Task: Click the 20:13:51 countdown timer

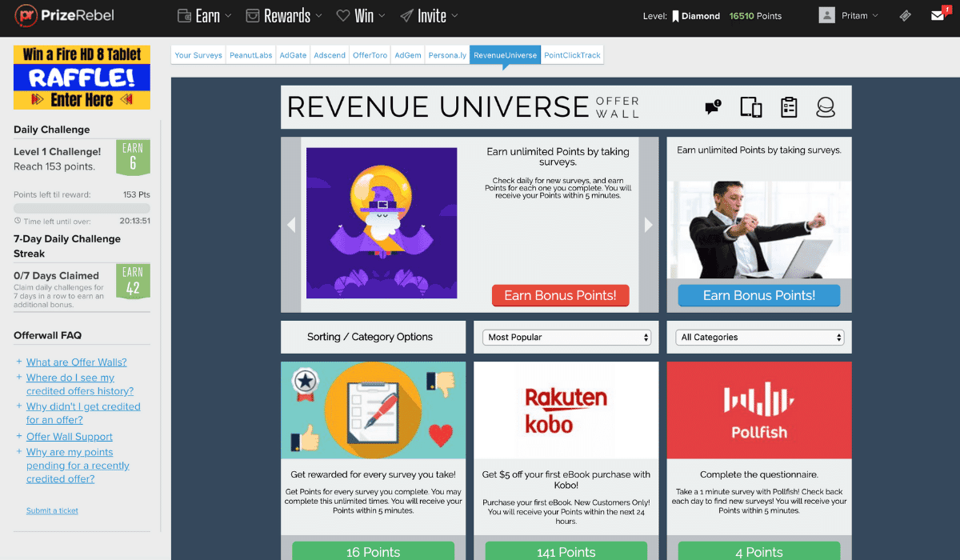Action: (135, 222)
